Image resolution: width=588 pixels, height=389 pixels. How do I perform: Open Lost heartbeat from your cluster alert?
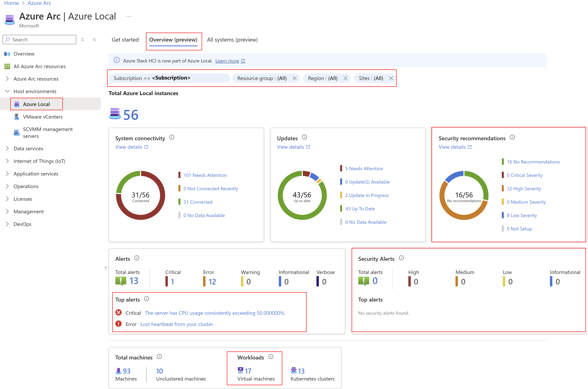177,324
